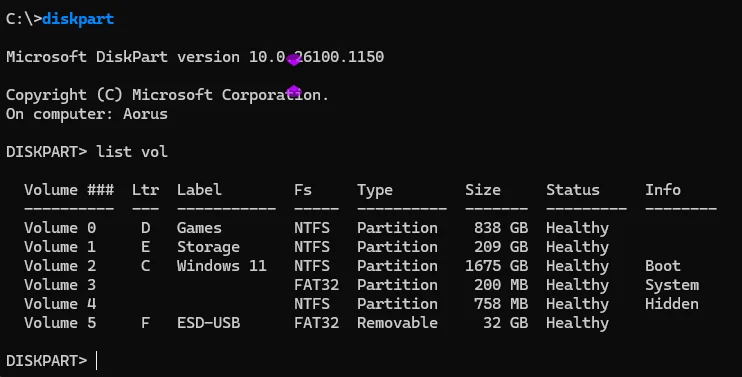The width and height of the screenshot is (742, 377).
Task: Click drive letter C of Windows 11
Action: [x=145, y=266]
